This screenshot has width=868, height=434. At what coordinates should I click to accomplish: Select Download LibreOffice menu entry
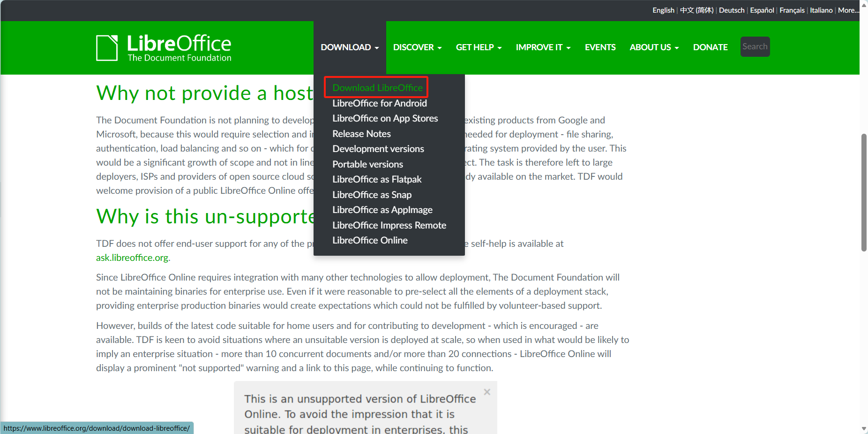tap(377, 88)
